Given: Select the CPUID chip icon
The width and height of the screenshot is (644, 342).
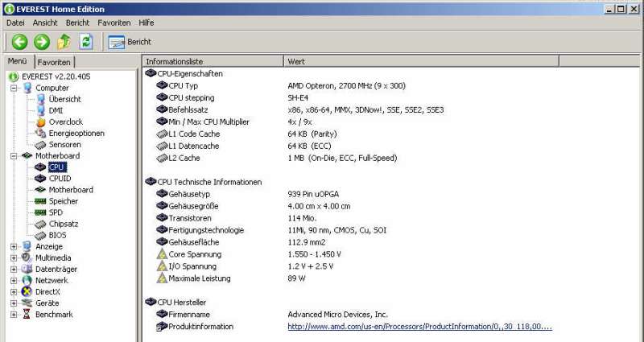Looking at the screenshot, I should tap(40, 179).
